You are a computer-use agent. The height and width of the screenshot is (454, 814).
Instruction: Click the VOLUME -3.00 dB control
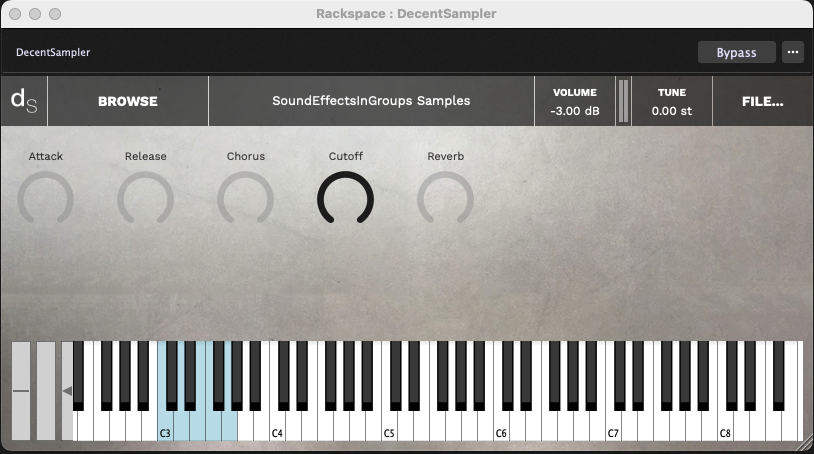(575, 101)
